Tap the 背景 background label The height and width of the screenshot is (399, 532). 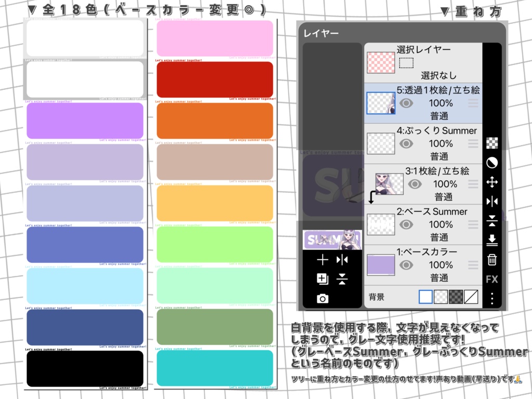[x=377, y=297]
